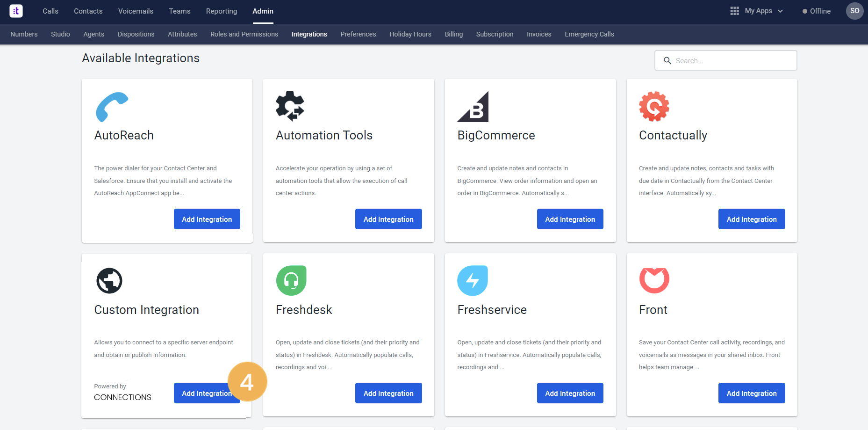
Task: Open the Subscription section
Action: pyautogui.click(x=495, y=34)
